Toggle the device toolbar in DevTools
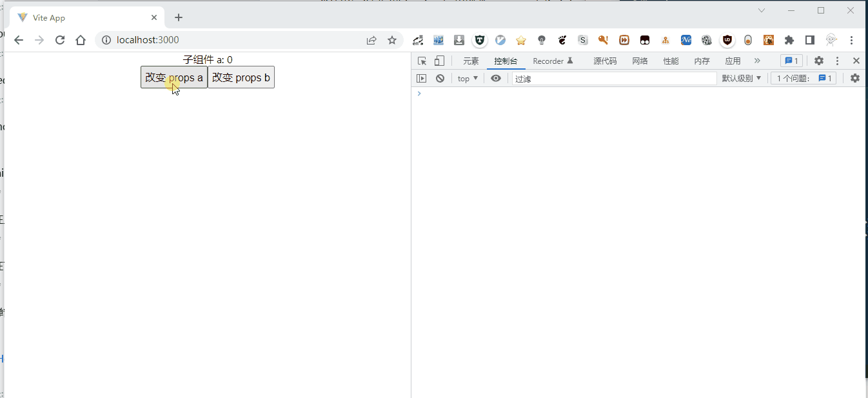The image size is (868, 398). pyautogui.click(x=439, y=61)
